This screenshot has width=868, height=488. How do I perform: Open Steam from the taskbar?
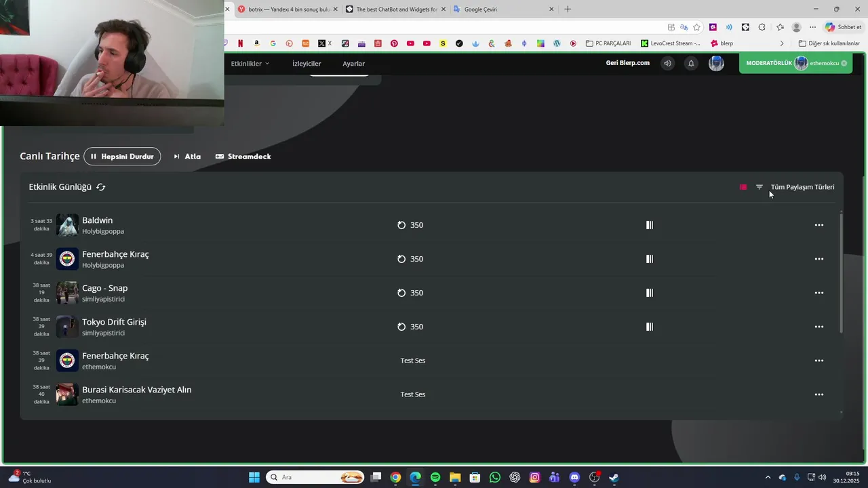614,477
